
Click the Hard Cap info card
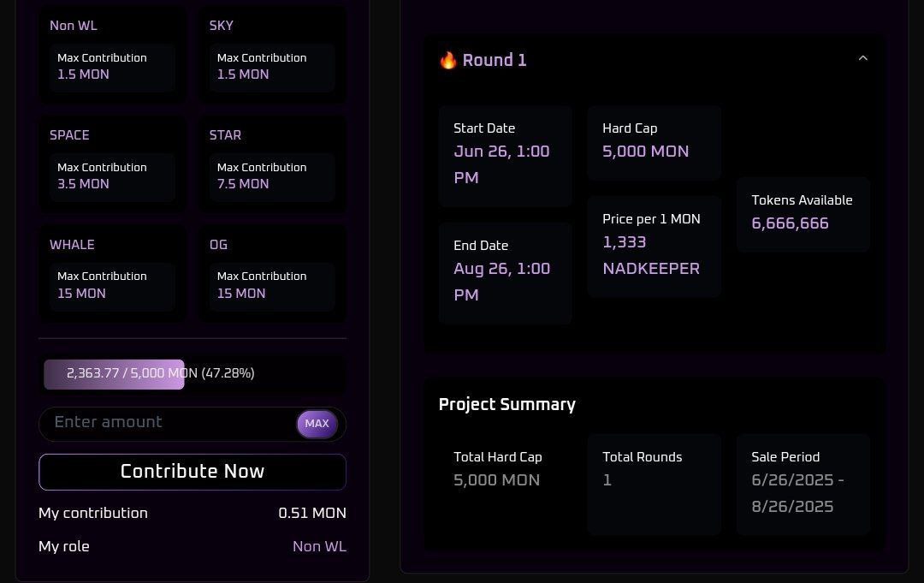654,142
